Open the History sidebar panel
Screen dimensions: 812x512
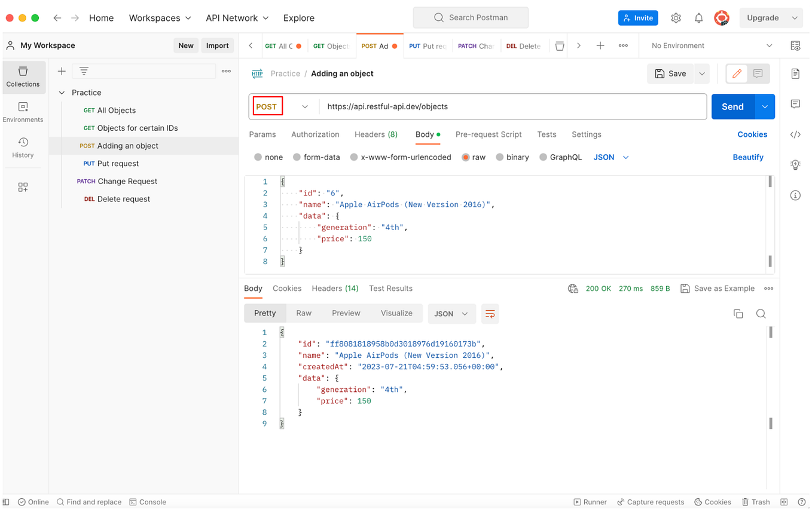click(x=23, y=148)
